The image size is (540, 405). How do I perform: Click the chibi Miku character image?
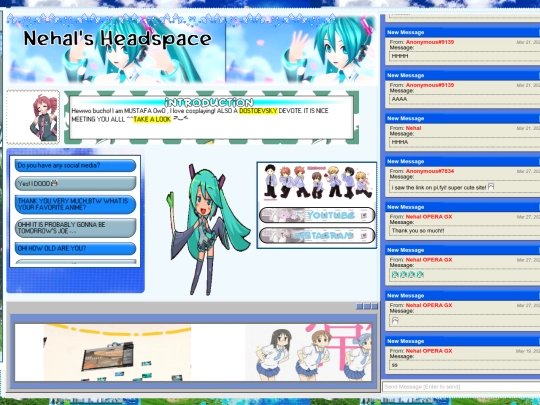click(208, 230)
